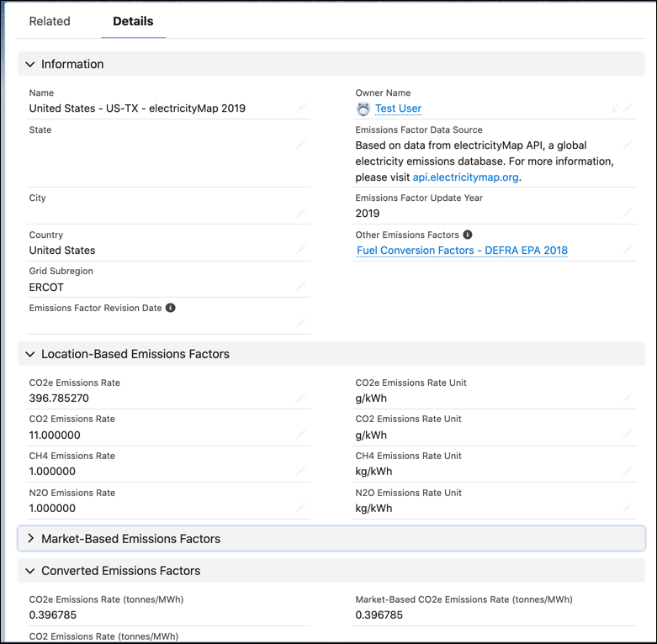Open Fuel Conversion Factors - DEFRA EPA 2018
Screen dimensions: 657x644
pos(462,251)
